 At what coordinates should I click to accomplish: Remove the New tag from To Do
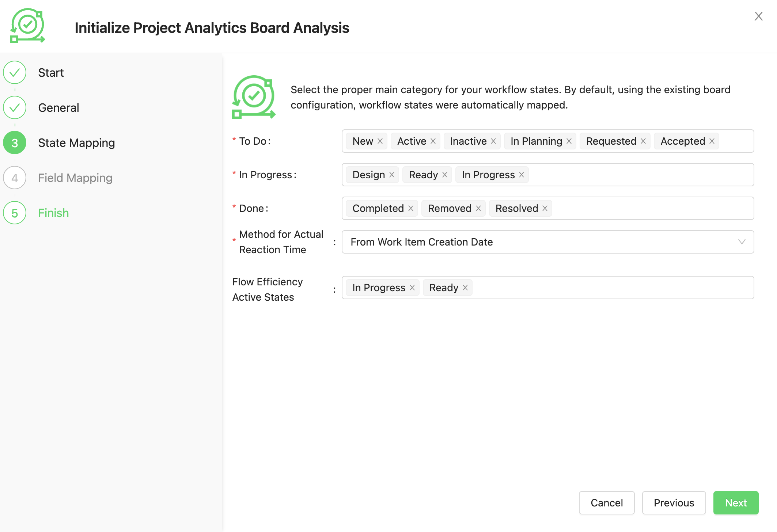[380, 141]
